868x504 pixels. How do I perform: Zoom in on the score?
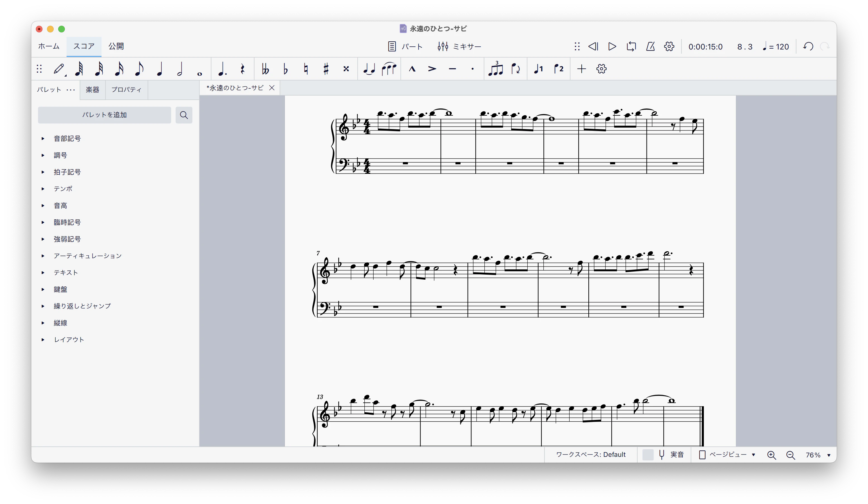coord(772,455)
